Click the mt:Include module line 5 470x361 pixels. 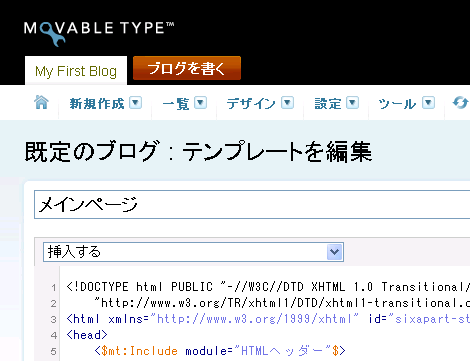tap(220, 351)
